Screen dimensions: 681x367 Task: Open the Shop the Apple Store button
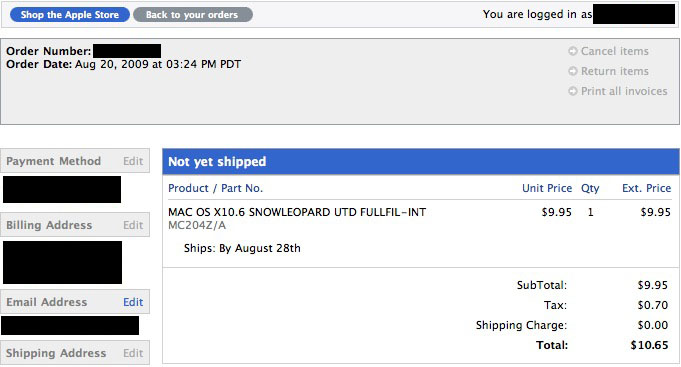tap(69, 15)
